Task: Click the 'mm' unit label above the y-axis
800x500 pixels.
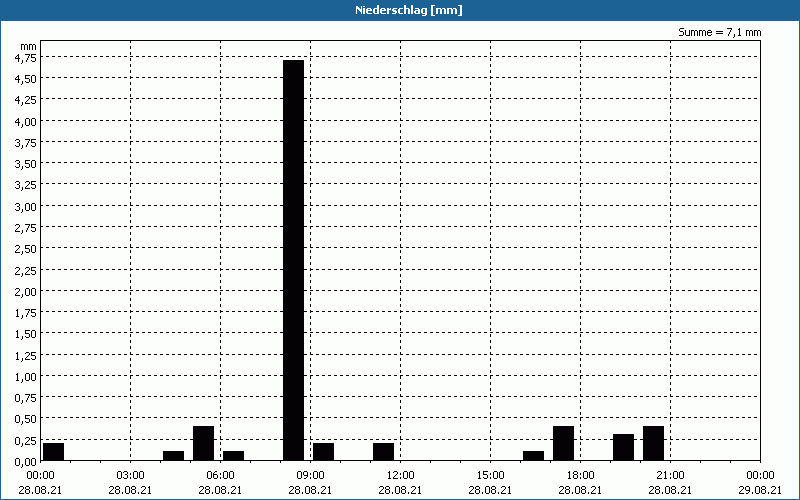Action: 29,46
